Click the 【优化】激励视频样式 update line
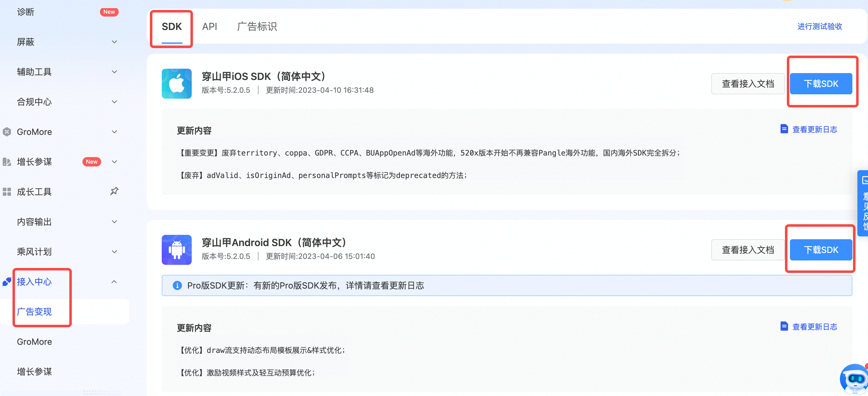 click(246, 372)
